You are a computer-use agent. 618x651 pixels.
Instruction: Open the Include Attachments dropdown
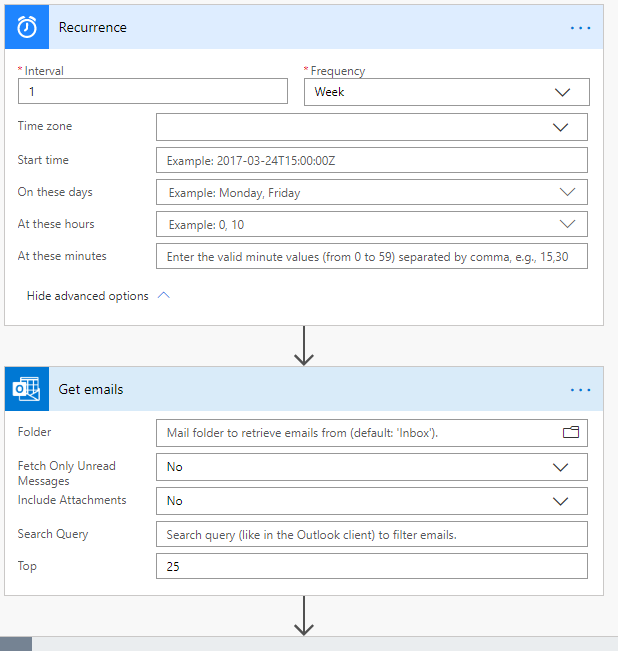pos(371,501)
